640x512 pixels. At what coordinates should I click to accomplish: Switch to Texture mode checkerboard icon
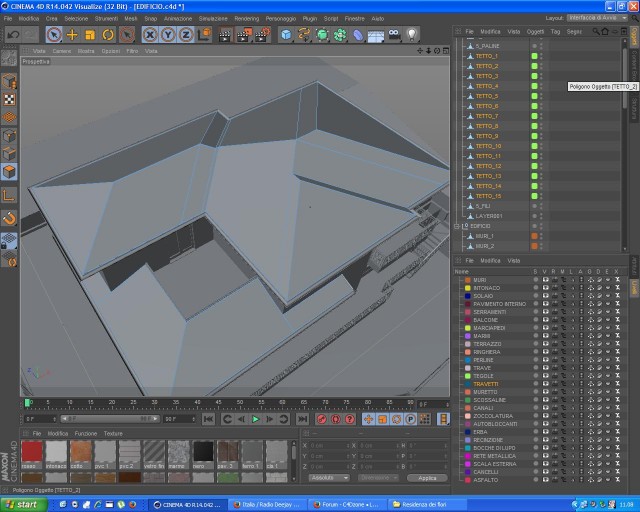point(9,99)
